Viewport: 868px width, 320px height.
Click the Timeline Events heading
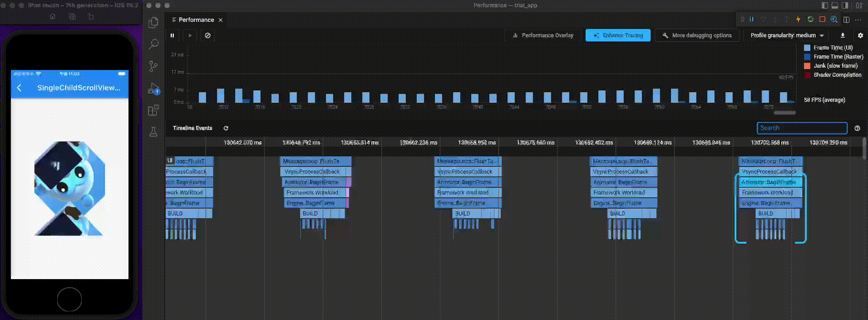click(x=192, y=128)
